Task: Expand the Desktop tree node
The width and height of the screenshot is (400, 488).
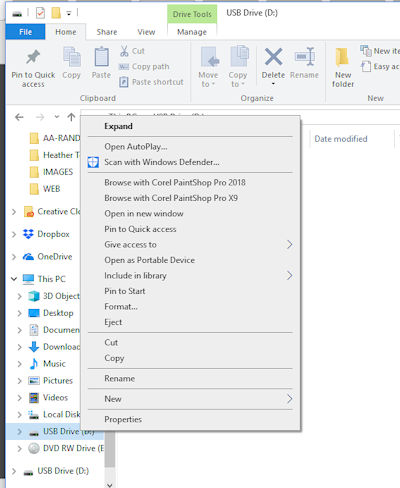Action: [x=19, y=313]
